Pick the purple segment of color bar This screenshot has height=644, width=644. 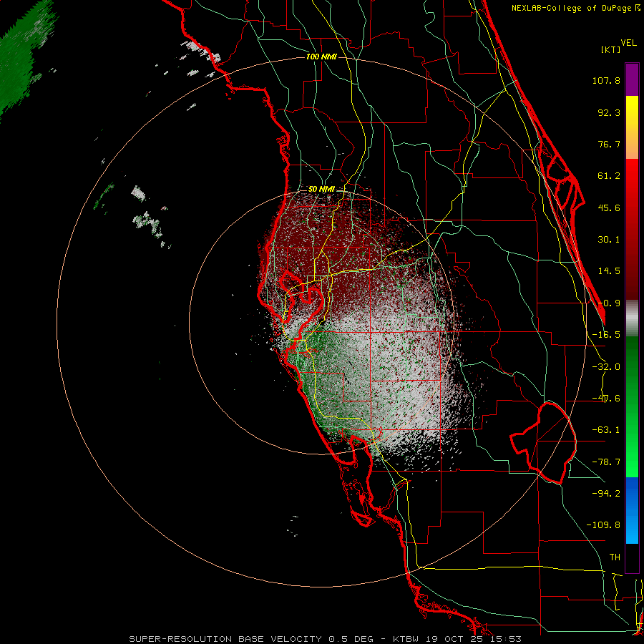[632, 79]
